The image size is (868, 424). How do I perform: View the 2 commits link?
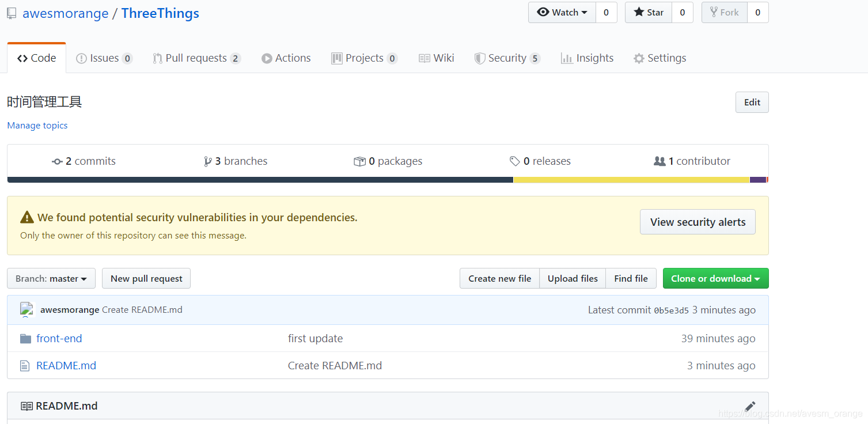84,161
